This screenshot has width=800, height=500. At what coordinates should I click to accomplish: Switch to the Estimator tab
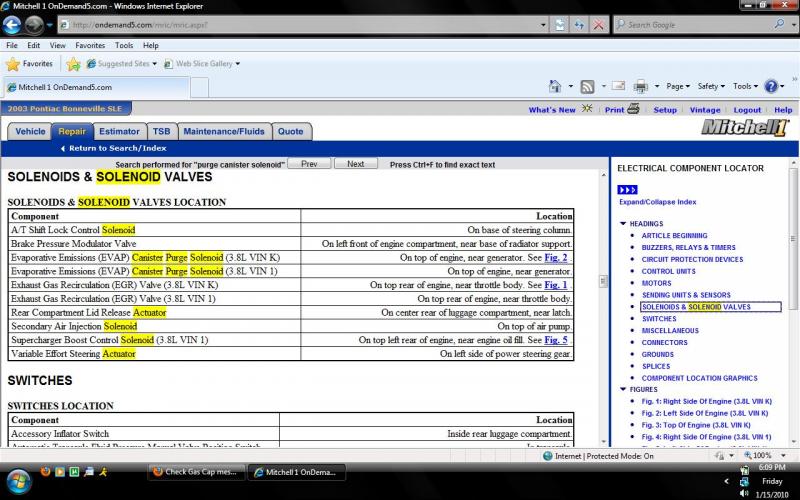[x=119, y=131]
